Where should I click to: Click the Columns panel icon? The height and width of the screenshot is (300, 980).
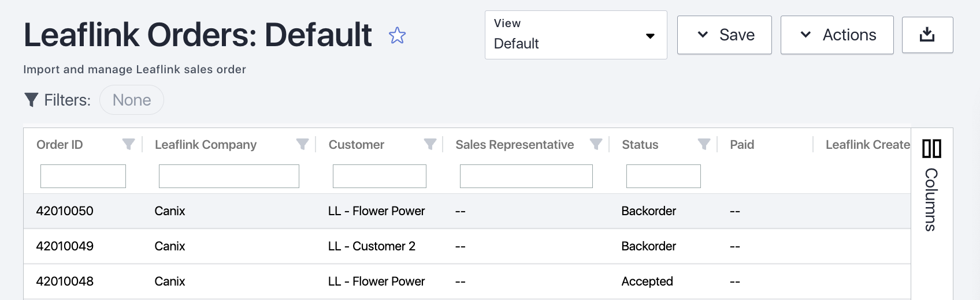pos(931,148)
